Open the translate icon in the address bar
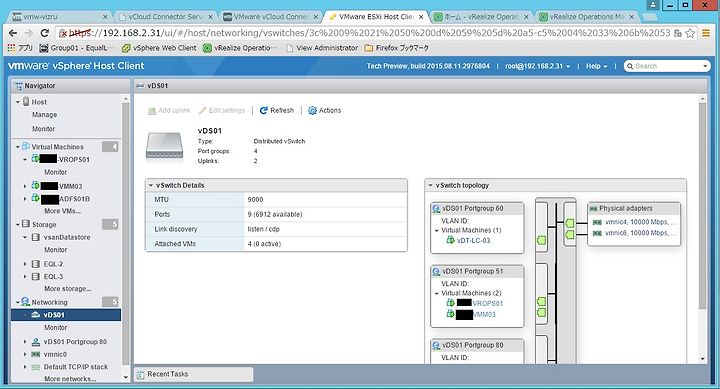 click(x=678, y=33)
